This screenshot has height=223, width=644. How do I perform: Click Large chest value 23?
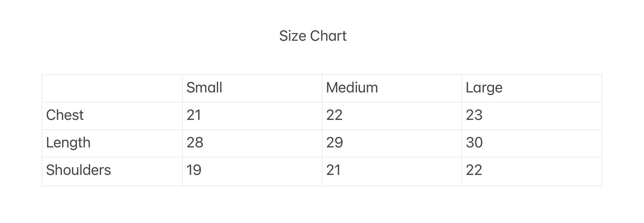pyautogui.click(x=474, y=115)
